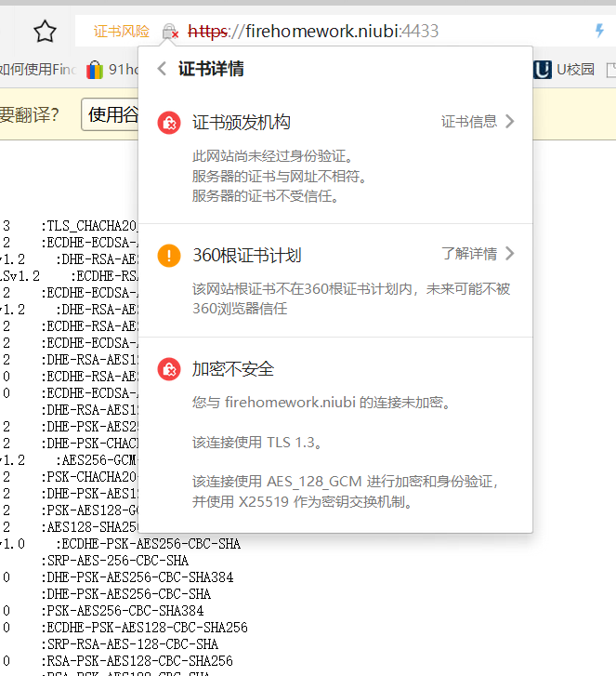616x676 pixels.
Task: Open 证书信息 certificate info link
Action: click(469, 122)
